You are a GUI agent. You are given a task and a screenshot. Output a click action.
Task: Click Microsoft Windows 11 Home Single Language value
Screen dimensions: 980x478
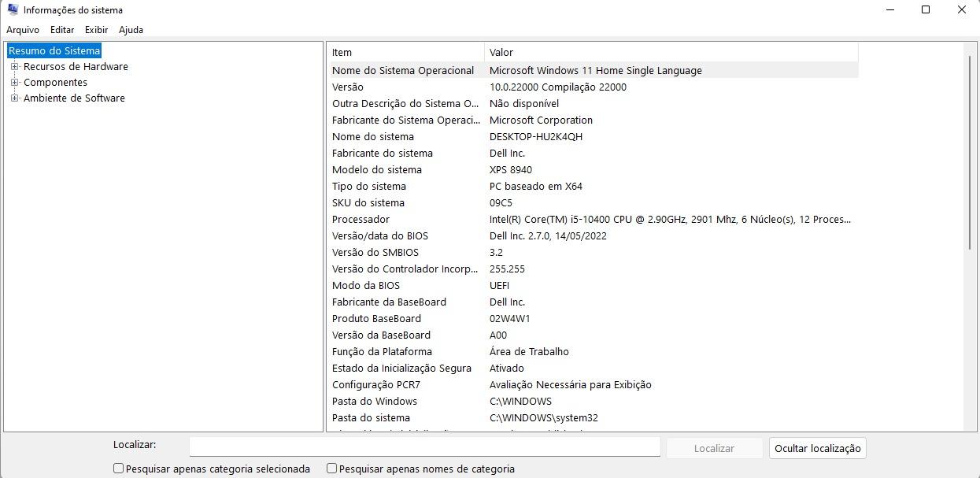tap(596, 71)
